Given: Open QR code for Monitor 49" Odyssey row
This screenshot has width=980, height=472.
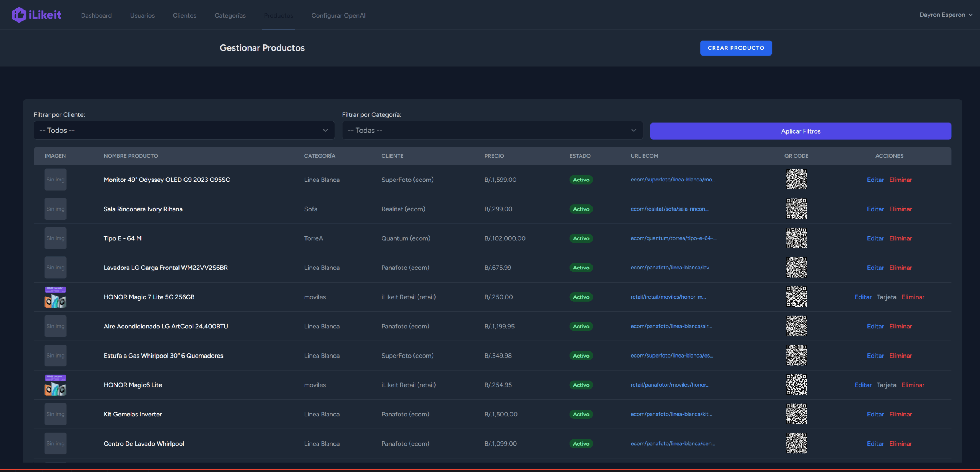Looking at the screenshot, I should [796, 180].
